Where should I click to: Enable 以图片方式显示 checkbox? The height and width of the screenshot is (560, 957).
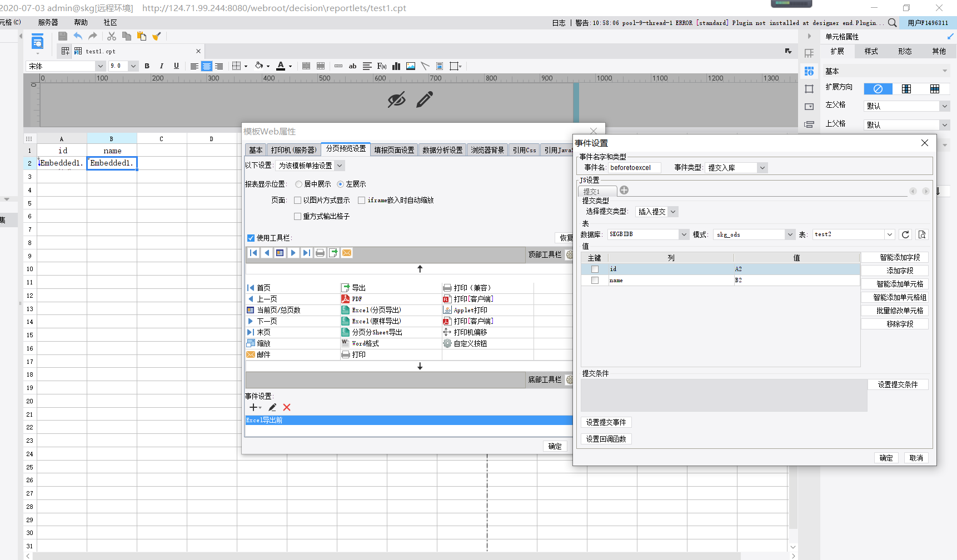[297, 200]
